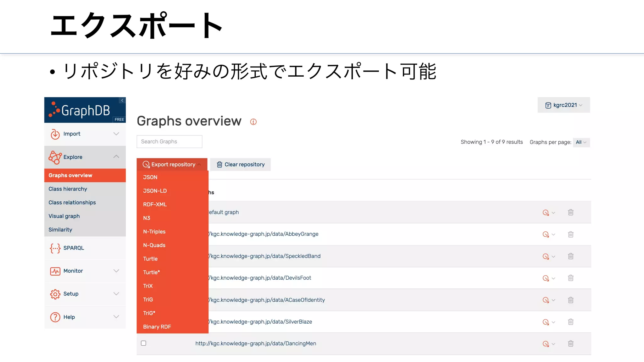The height and width of the screenshot is (362, 644).
Task: Click the Setup gear icon
Action: (x=55, y=294)
